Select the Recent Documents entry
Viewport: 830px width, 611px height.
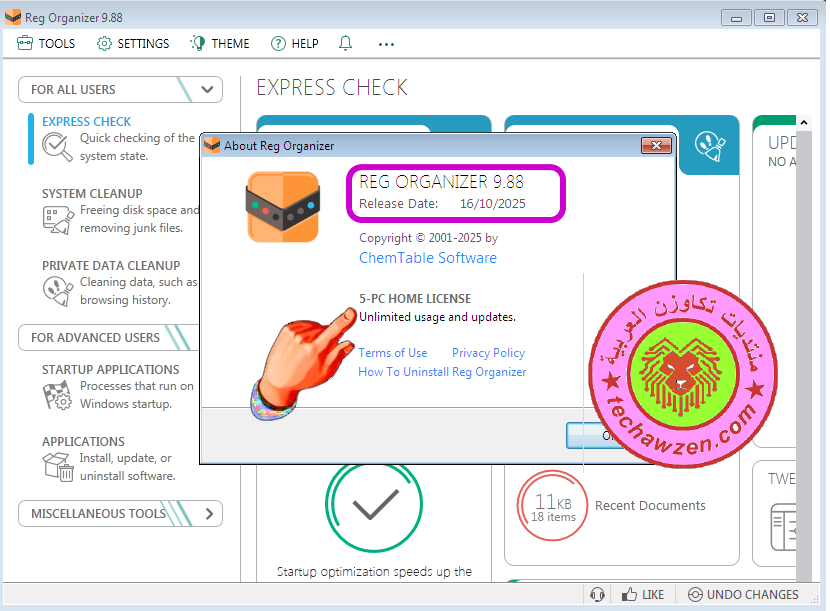pos(650,506)
